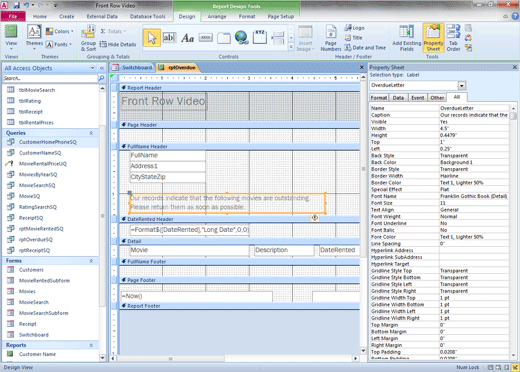The width and height of the screenshot is (520, 372).
Task: Click the Caption property value field
Action: coord(474,115)
